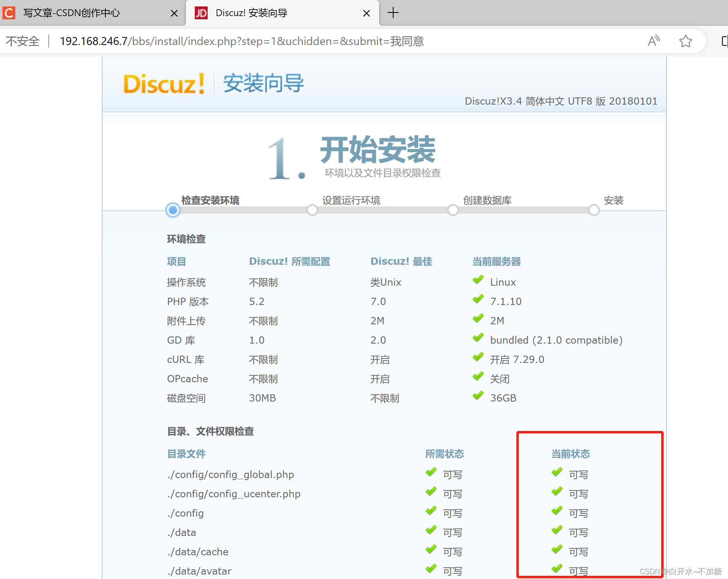Click the 所需状态 column header
Screen dimensions: 728x579
(x=445, y=454)
